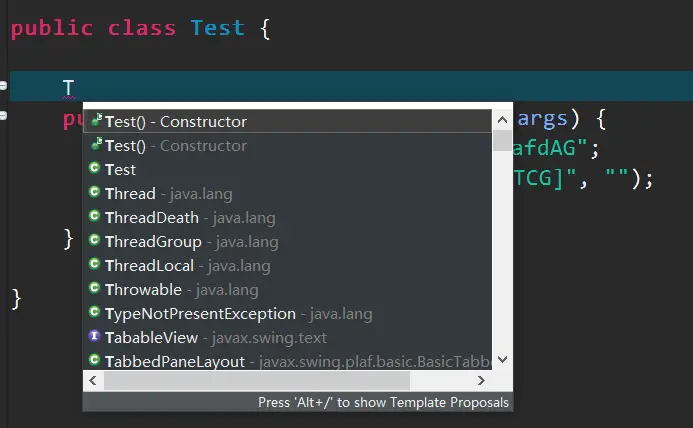Click the class icon beside ThreadLocal
The width and height of the screenshot is (693, 428).
[94, 264]
